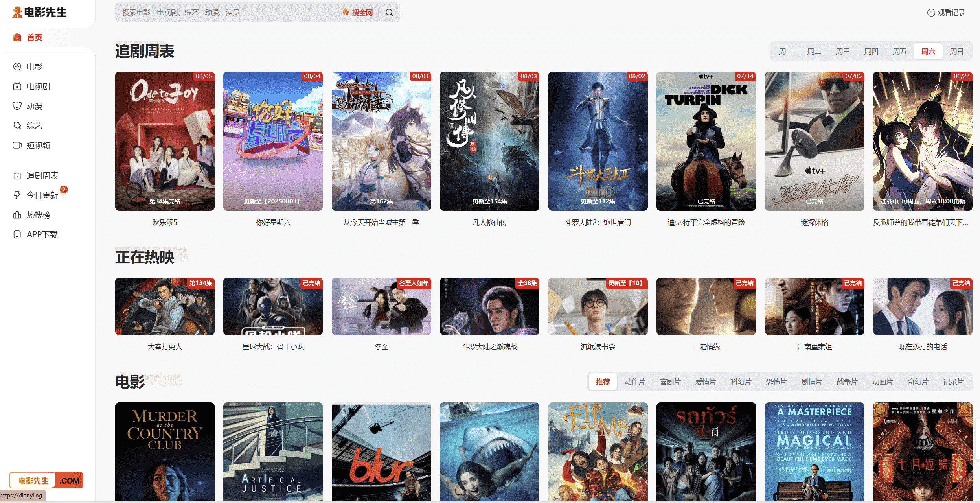This screenshot has width=980, height=503.
Task: Open 观看记录 viewing history
Action: [946, 13]
